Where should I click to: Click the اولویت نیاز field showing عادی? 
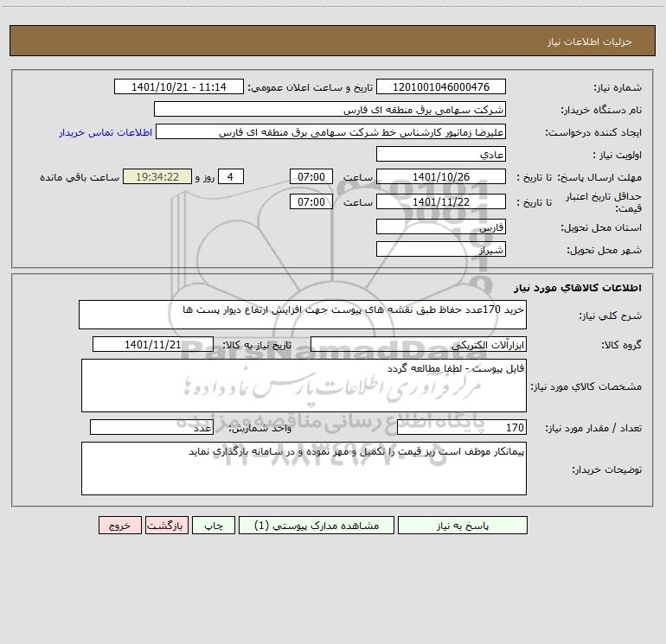(x=441, y=154)
